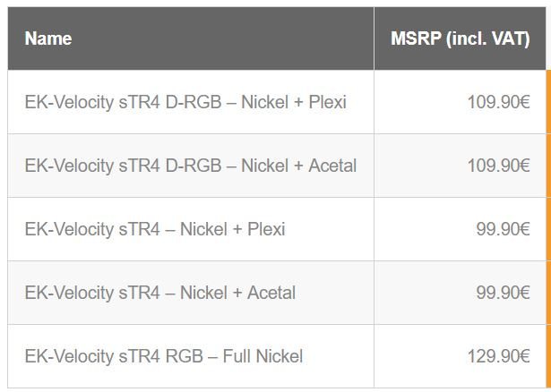Screen dimensions: 551x392
Task: Select EK-Velocity sTR4 D-RGB – Nickel + Plexi
Action: [x=185, y=102]
